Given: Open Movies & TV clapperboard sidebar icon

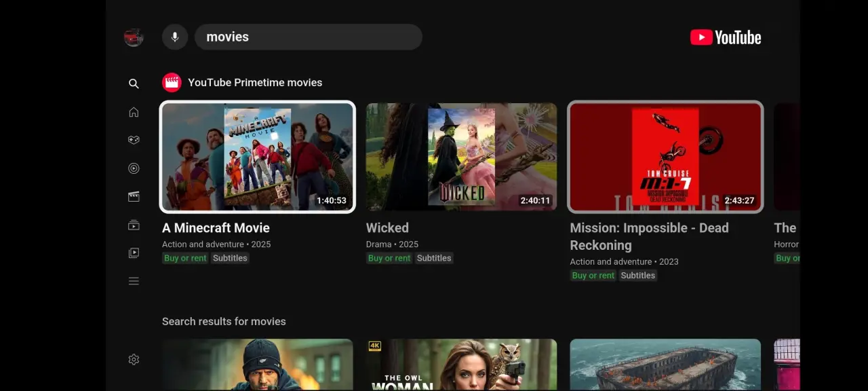Looking at the screenshot, I should pos(134,197).
